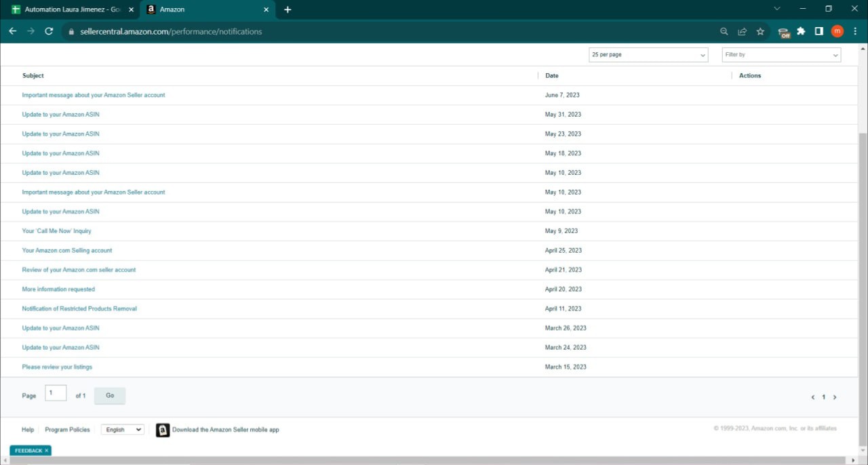Click the Actions column header

(x=750, y=76)
